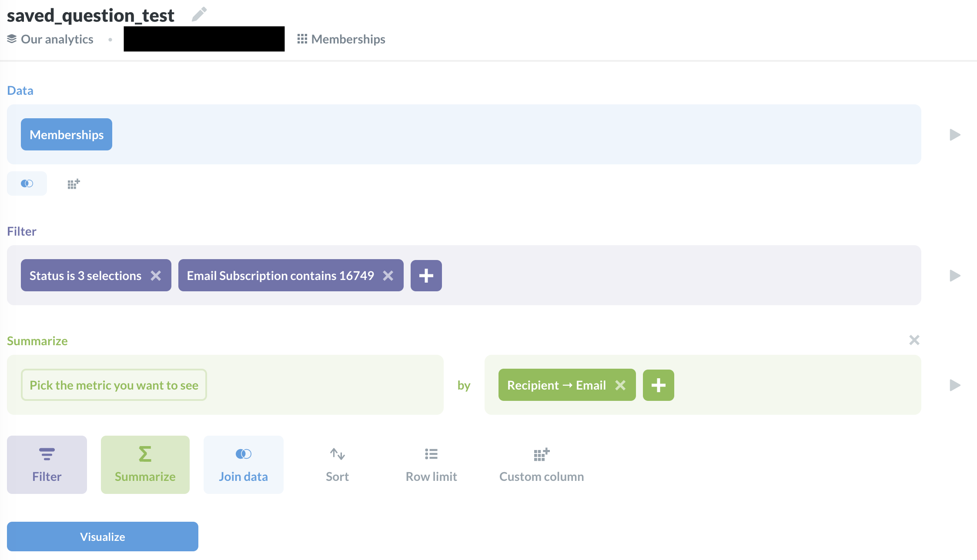Viewport: 977px width, 560px height.
Task: Click the Summarize action button
Action: 145,464
